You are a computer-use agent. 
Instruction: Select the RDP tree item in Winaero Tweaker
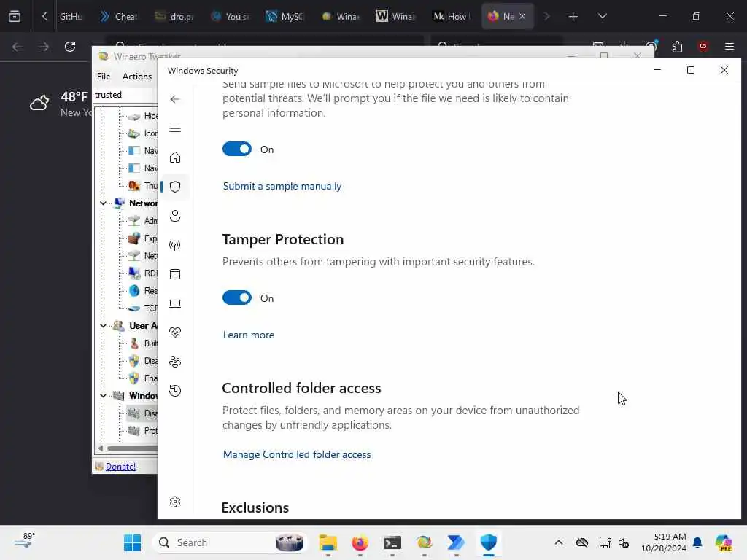[143, 273]
